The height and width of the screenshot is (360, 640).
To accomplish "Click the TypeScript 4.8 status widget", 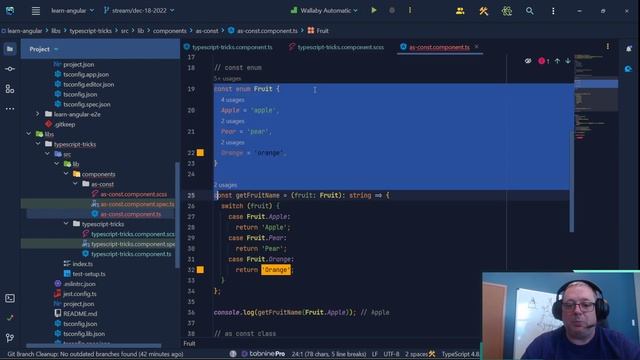I will (x=461, y=354).
